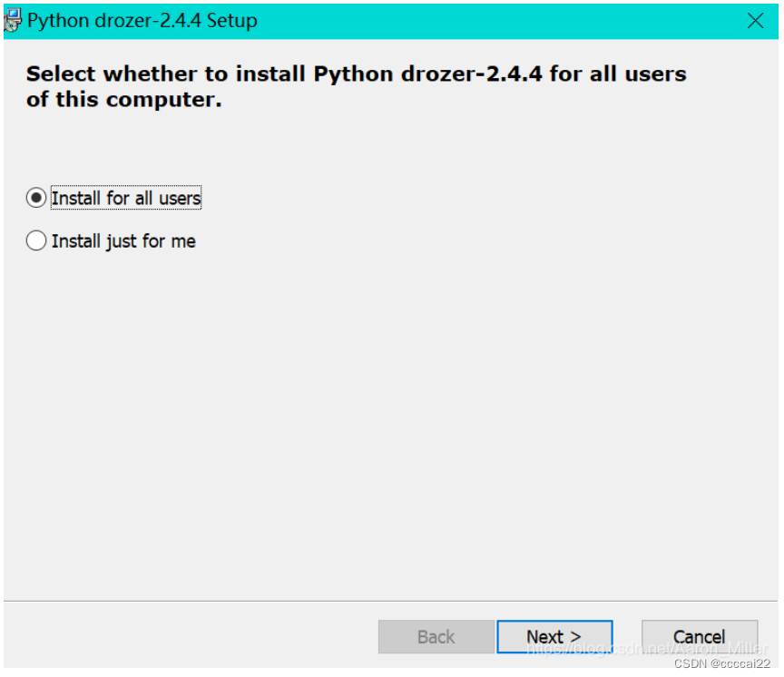Proceed to the next installer step

coord(554,636)
